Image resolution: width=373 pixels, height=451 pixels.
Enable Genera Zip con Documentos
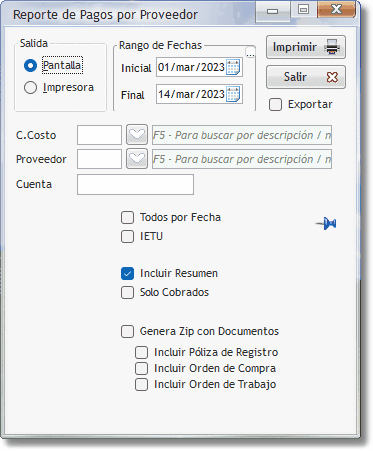pos(127,331)
